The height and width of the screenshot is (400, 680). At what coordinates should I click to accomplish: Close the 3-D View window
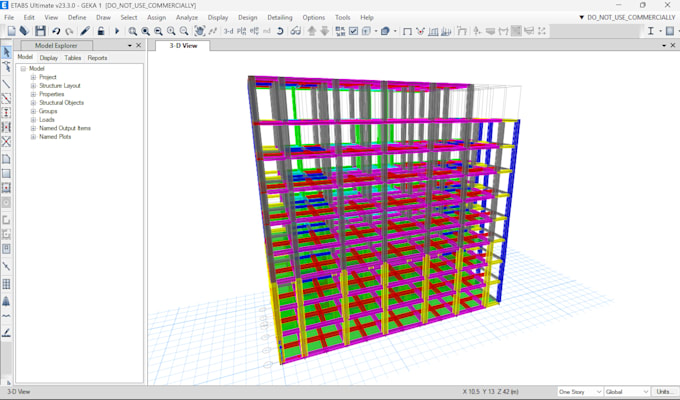[x=673, y=45]
